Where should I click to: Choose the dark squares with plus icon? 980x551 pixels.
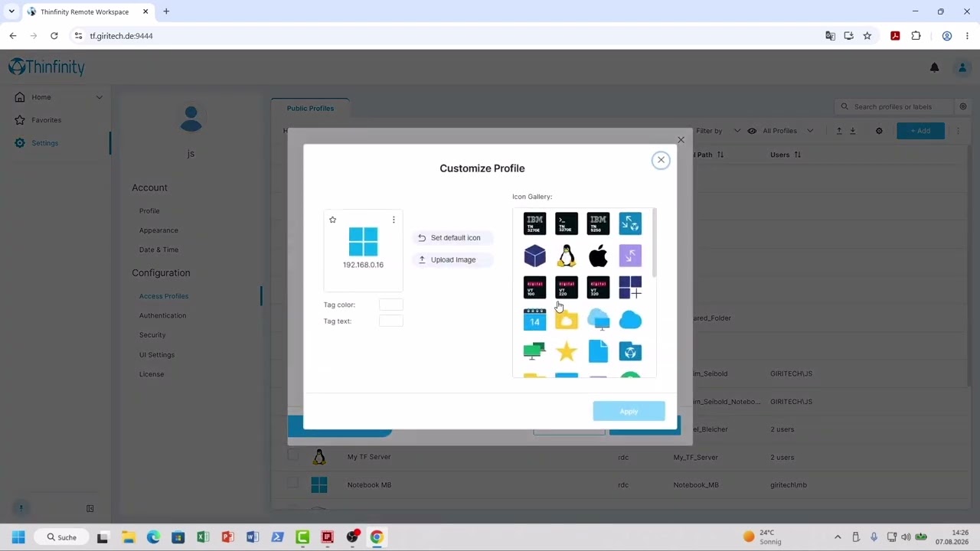click(630, 288)
